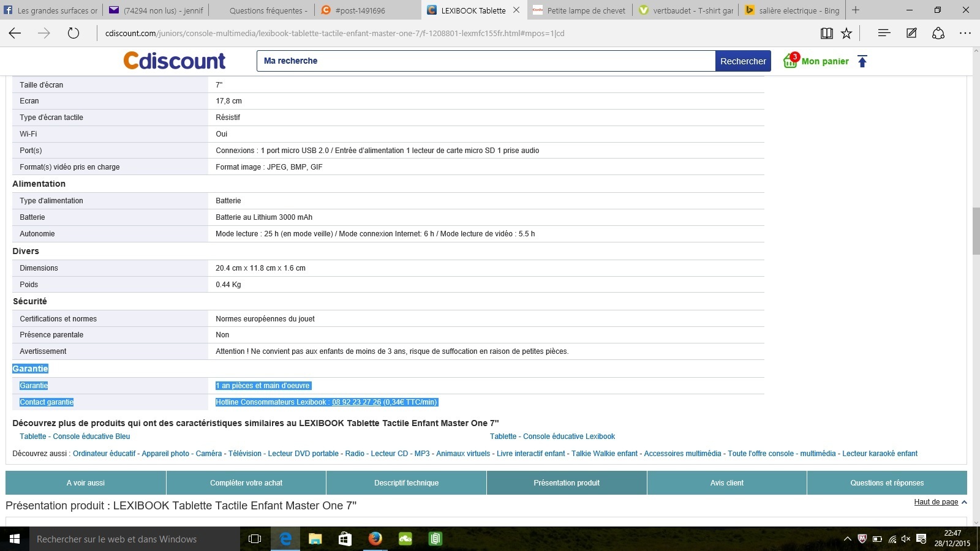The width and height of the screenshot is (980, 551).
Task: Open the Mon panier cart icon
Action: coord(791,61)
